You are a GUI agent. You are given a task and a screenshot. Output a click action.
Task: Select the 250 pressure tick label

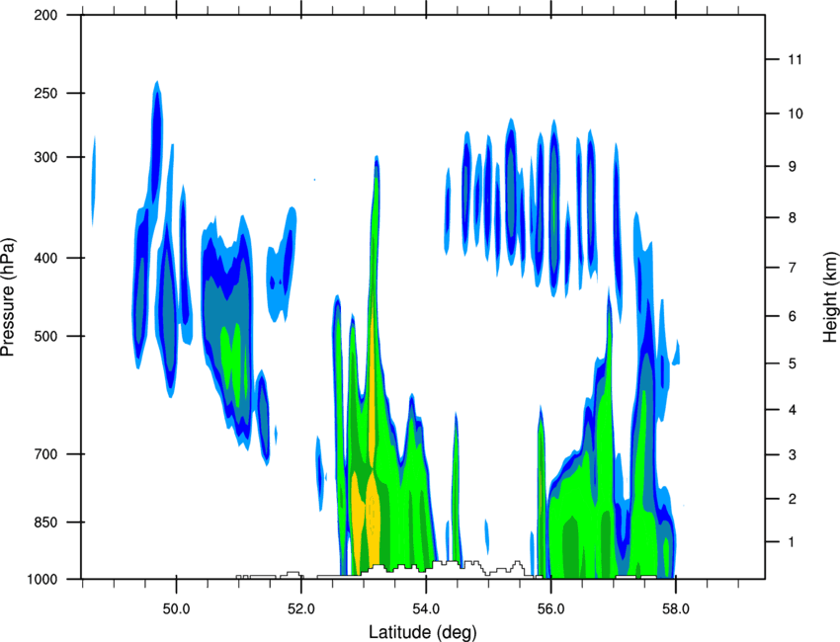point(45,93)
